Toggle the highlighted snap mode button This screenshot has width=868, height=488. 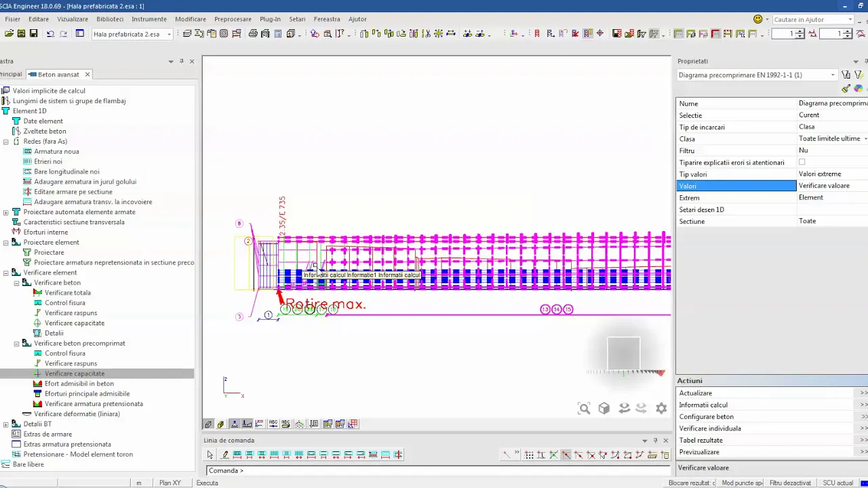coord(566,455)
